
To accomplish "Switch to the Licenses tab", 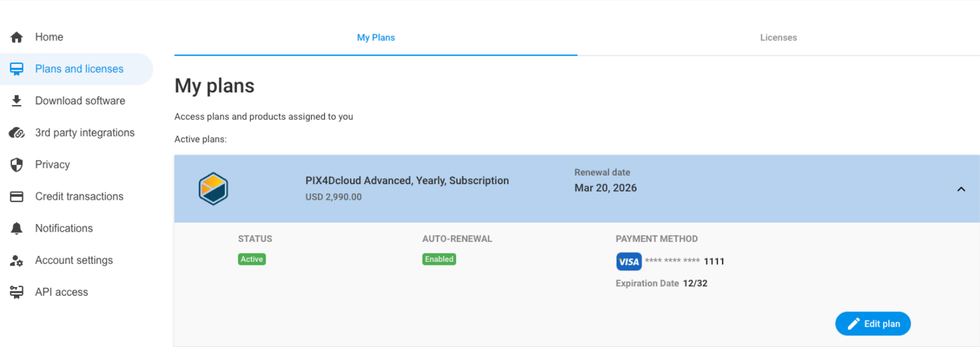I will tap(778, 37).
